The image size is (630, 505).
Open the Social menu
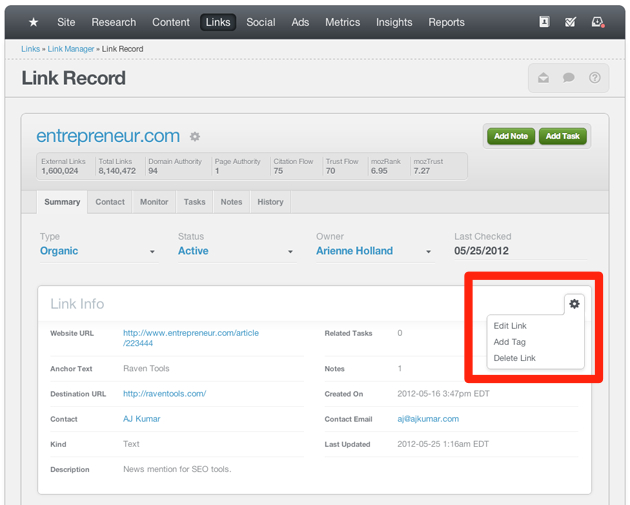pos(261,22)
